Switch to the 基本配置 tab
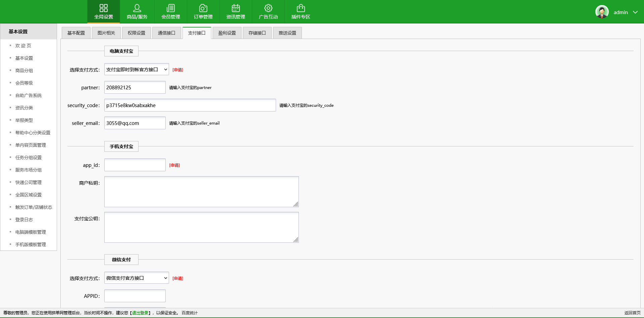The width and height of the screenshot is (644, 318). click(76, 33)
